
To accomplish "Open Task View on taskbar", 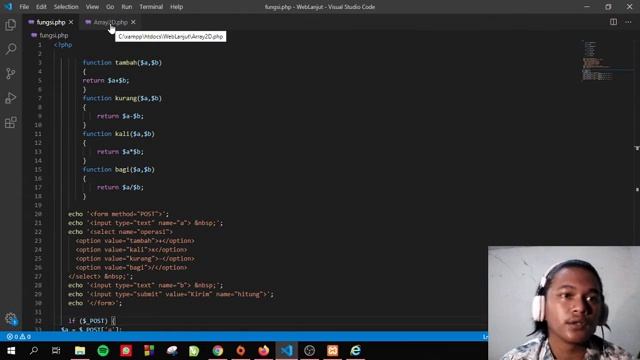I will pos(56,351).
